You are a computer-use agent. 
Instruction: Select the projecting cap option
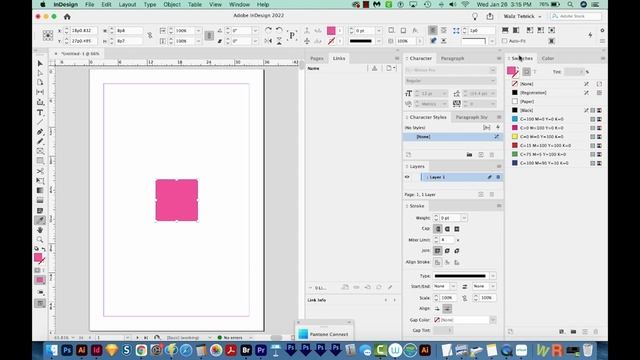[x=457, y=229]
